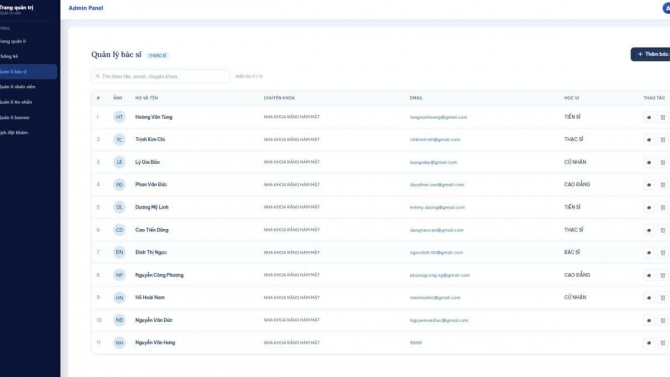Delete doctor Lý Gia Bảo with trash icon

pos(663,162)
